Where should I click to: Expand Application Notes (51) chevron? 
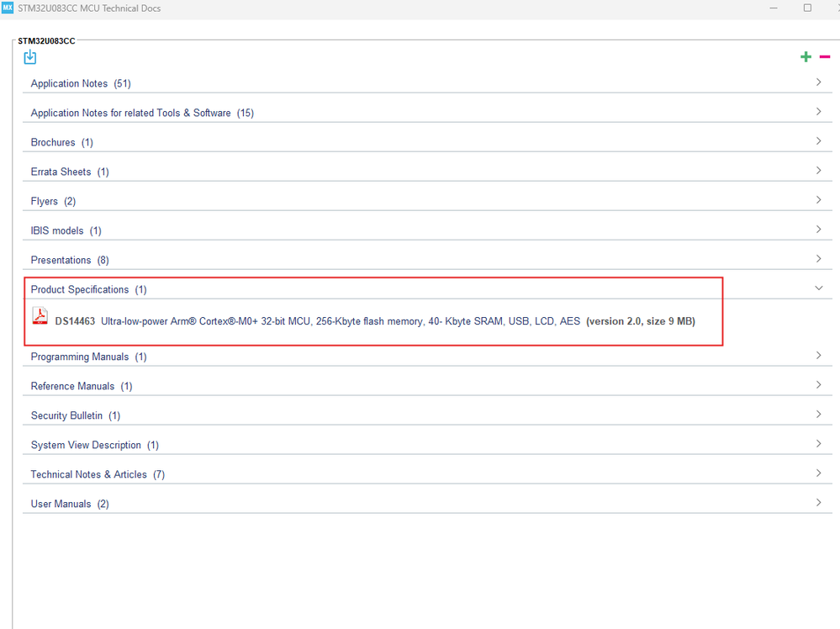coord(819,82)
